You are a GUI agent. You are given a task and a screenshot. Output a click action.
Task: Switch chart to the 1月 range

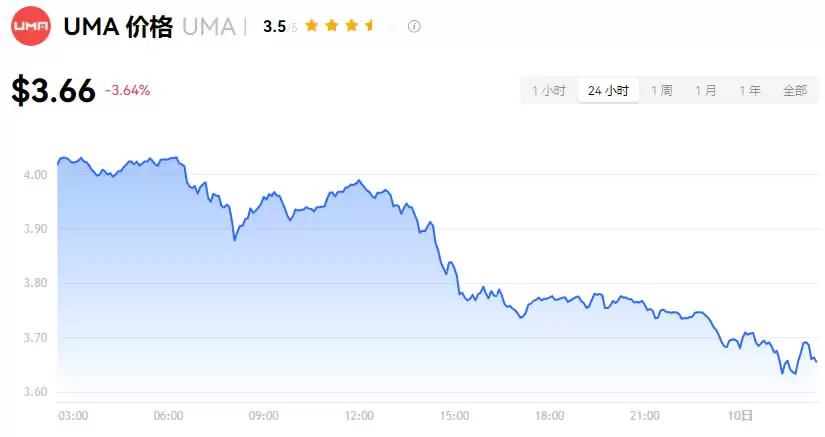point(706,91)
